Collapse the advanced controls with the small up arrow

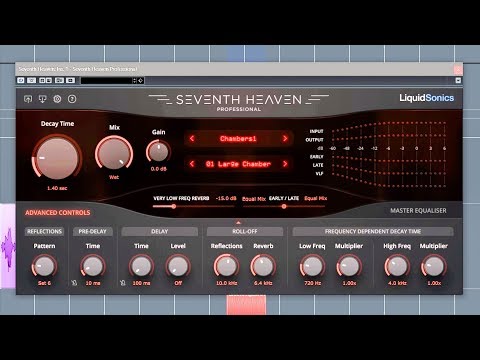coord(238,222)
